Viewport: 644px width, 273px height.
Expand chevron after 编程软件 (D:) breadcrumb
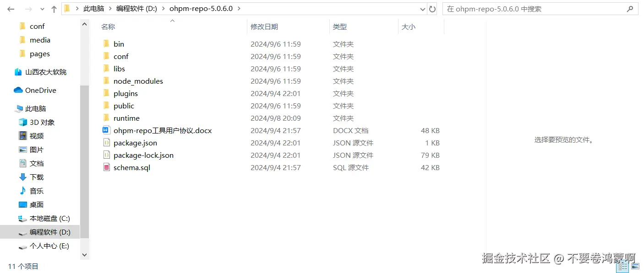point(163,9)
